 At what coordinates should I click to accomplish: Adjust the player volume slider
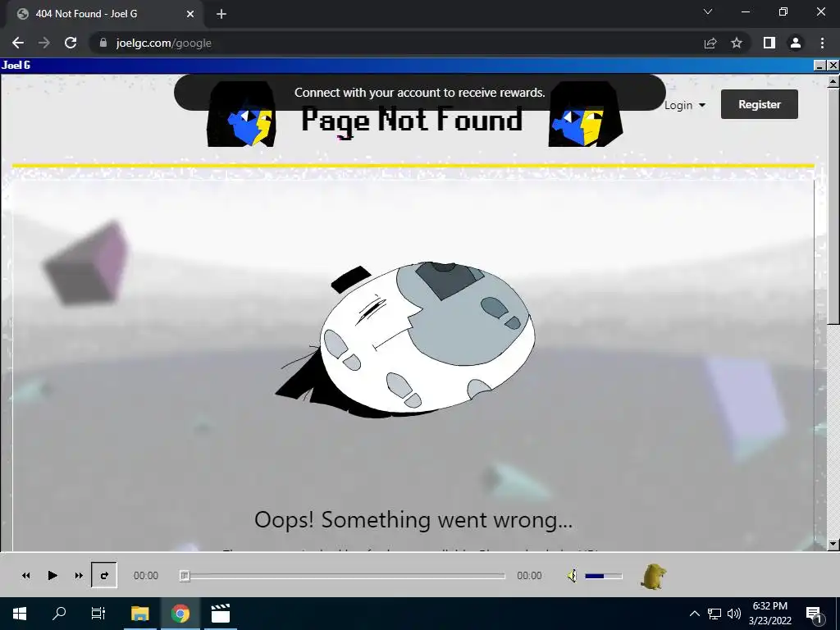coord(603,576)
